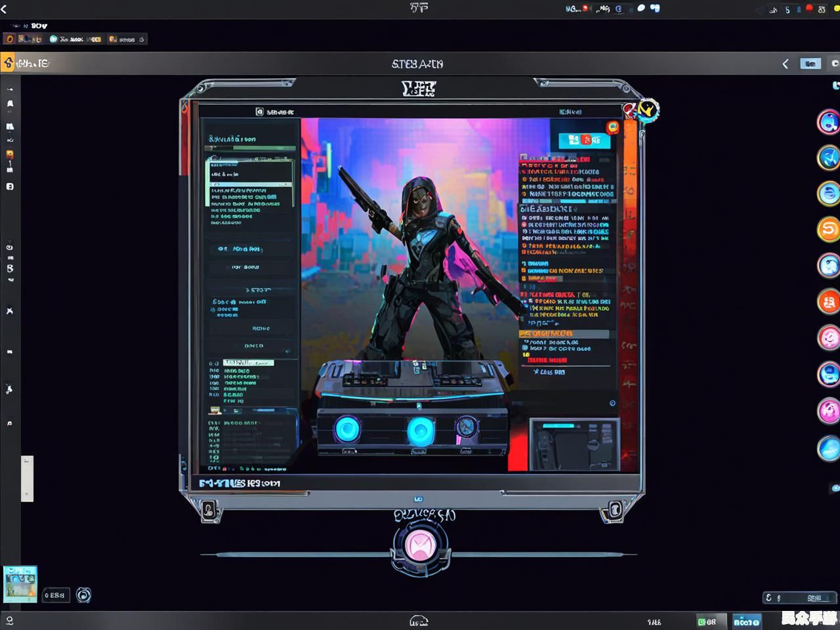Click the back arrow in the top-left corner
This screenshot has width=840, height=630.
point(5,9)
